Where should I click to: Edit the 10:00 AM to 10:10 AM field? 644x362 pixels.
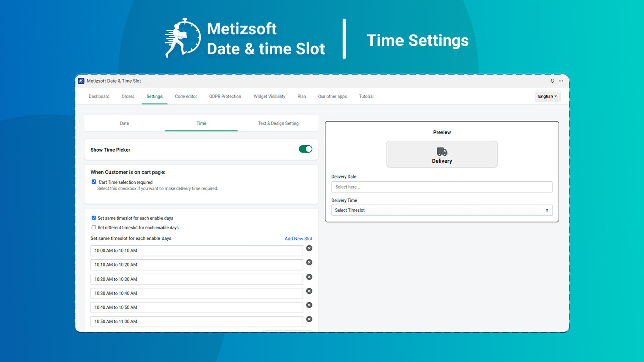[197, 250]
